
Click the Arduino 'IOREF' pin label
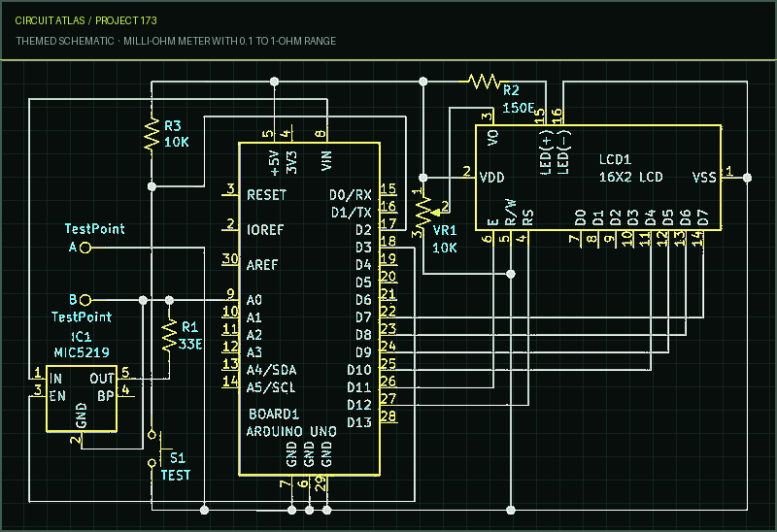click(265, 230)
